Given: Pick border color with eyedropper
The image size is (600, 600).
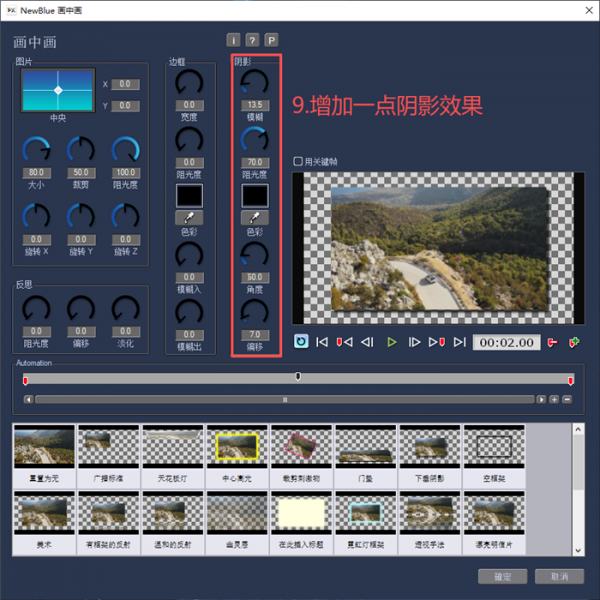Looking at the screenshot, I should click(x=189, y=218).
